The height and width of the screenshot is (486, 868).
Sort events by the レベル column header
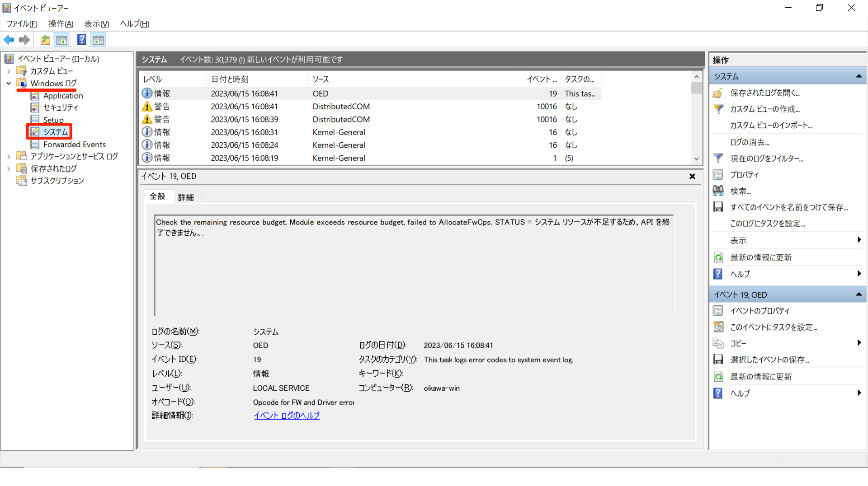click(x=173, y=79)
